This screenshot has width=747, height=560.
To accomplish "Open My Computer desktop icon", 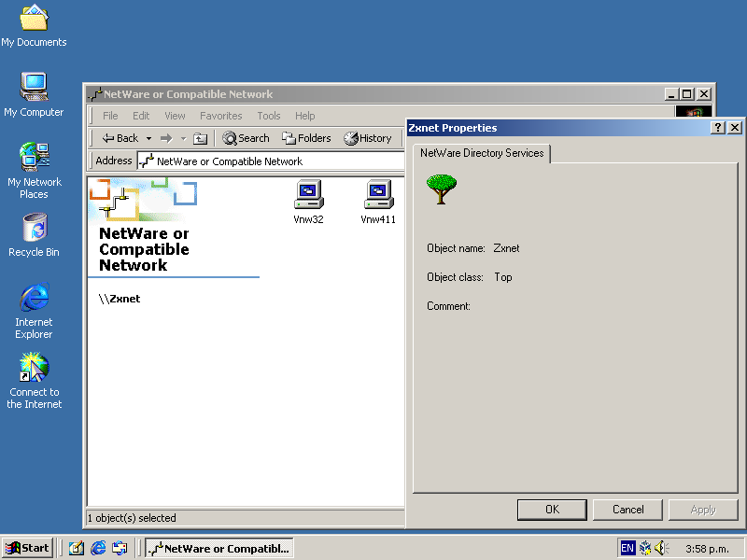I will (34, 95).
